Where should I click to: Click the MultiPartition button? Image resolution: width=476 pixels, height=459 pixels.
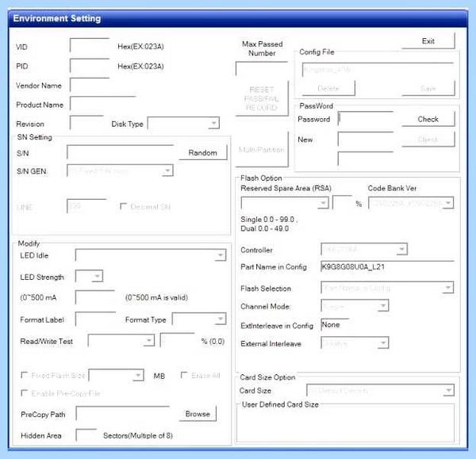tap(262, 150)
